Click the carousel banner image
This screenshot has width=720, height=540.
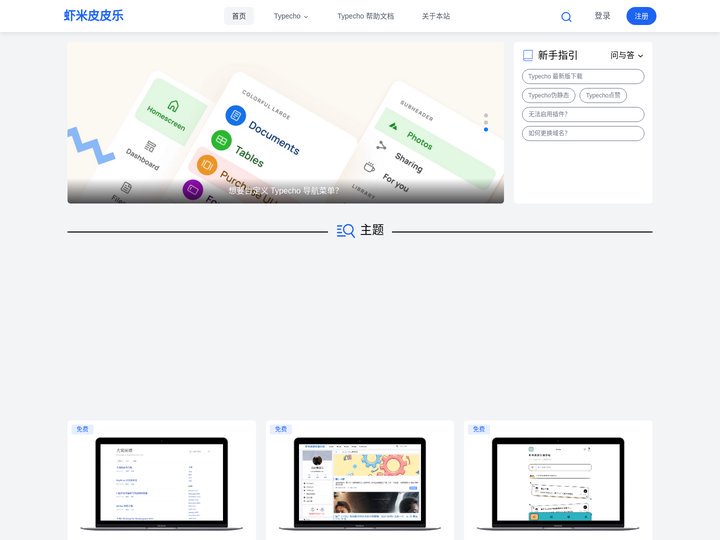coord(286,123)
